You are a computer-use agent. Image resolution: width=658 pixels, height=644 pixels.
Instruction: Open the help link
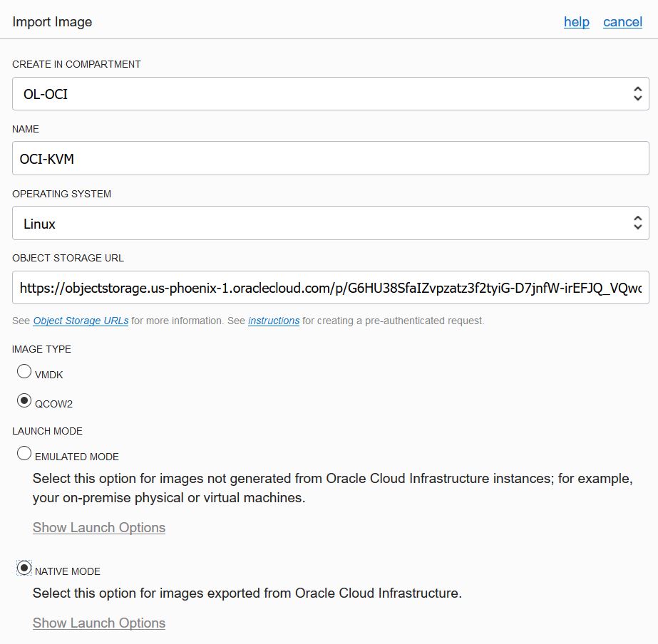(x=576, y=22)
